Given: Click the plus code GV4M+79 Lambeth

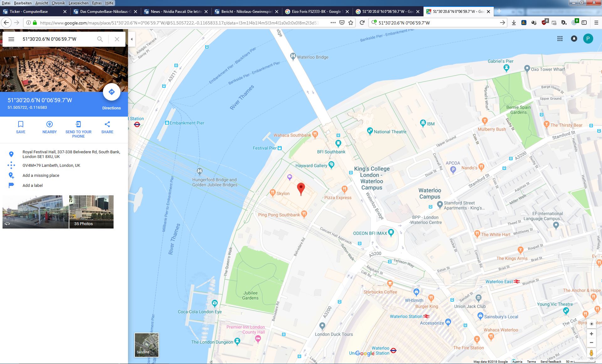Looking at the screenshot, I should pyautogui.click(x=51, y=165).
